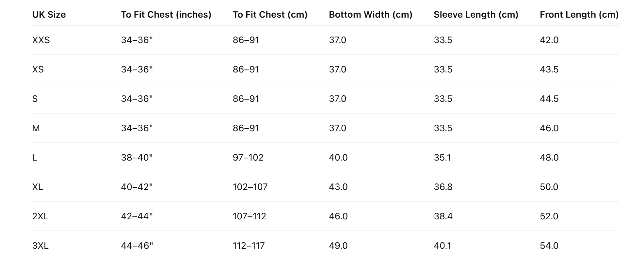Image resolution: width=644 pixels, height=267 pixels.
Task: Click the 3XL size label
Action: click(x=40, y=246)
